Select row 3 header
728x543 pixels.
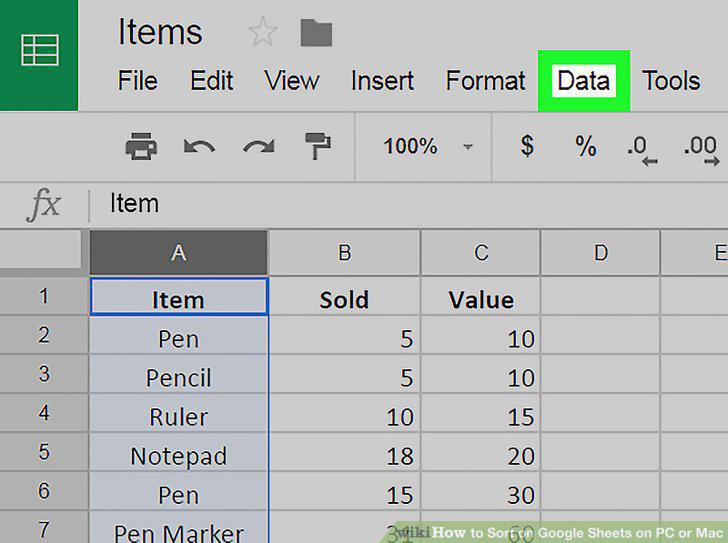[x=44, y=374]
